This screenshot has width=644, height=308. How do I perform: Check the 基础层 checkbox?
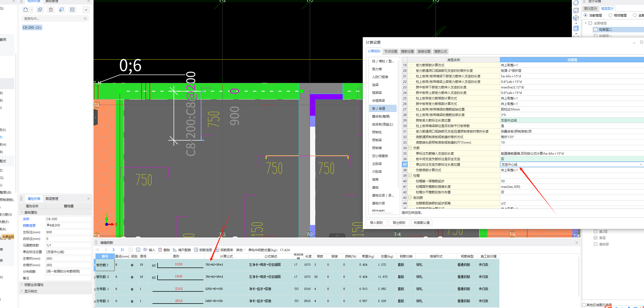[x=596, y=244]
